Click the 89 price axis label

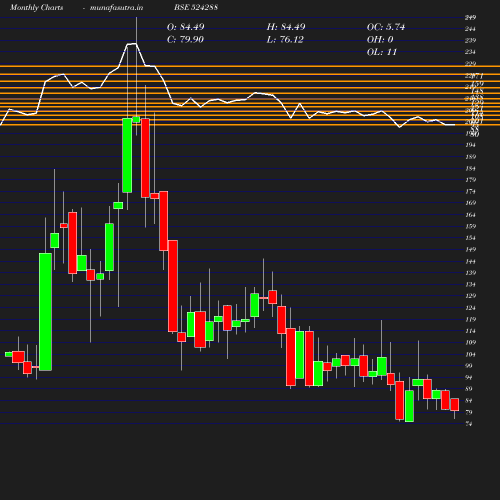(469, 389)
